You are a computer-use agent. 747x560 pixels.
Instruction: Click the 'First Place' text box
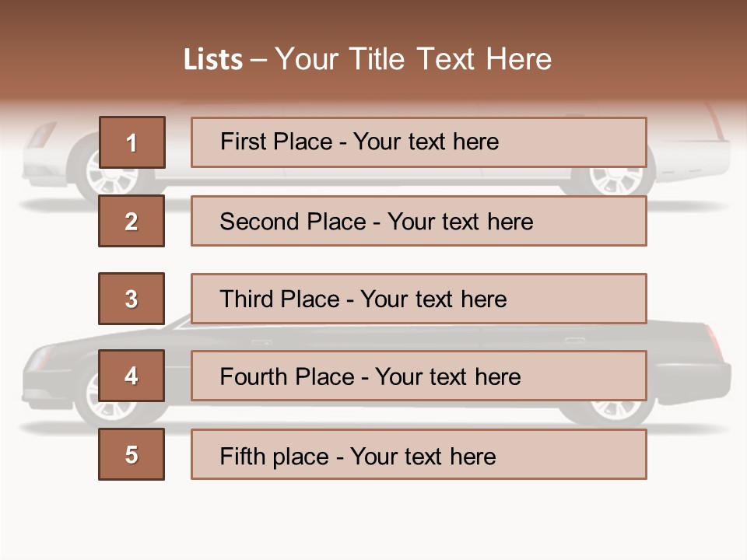[x=419, y=142]
